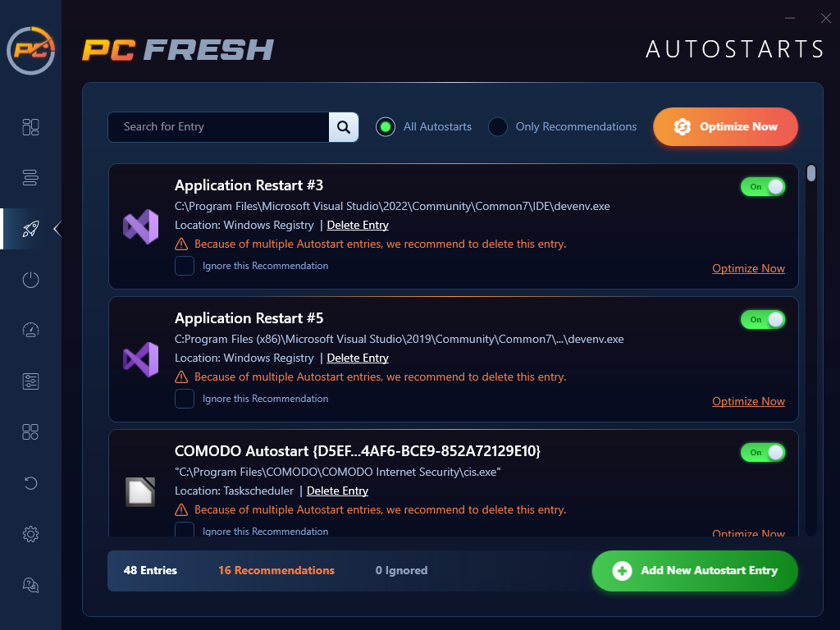The width and height of the screenshot is (840, 630).
Task: Click Add New Autostart Entry button
Action: [x=695, y=571]
